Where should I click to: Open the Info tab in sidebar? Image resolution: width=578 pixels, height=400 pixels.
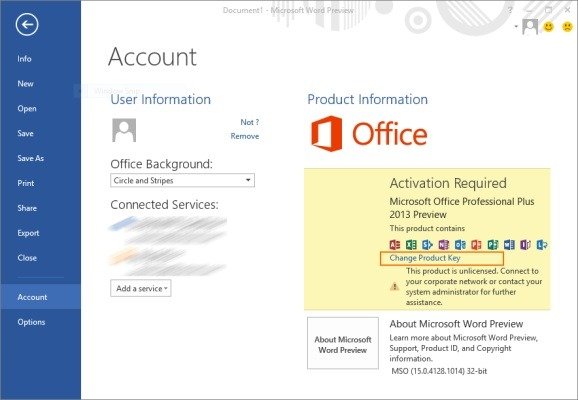pos(24,59)
